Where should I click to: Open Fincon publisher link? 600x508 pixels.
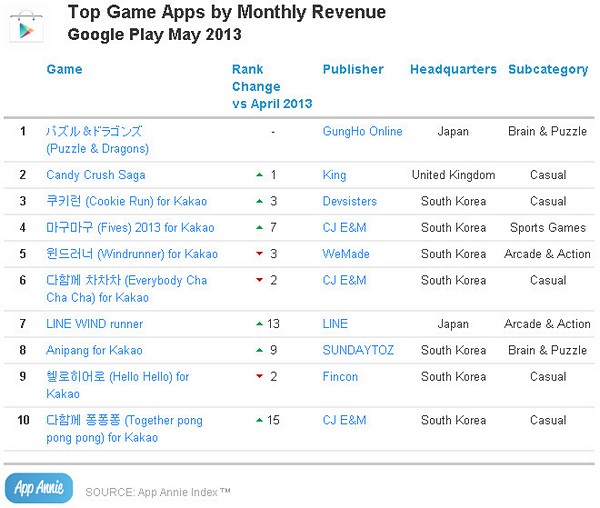point(340,377)
